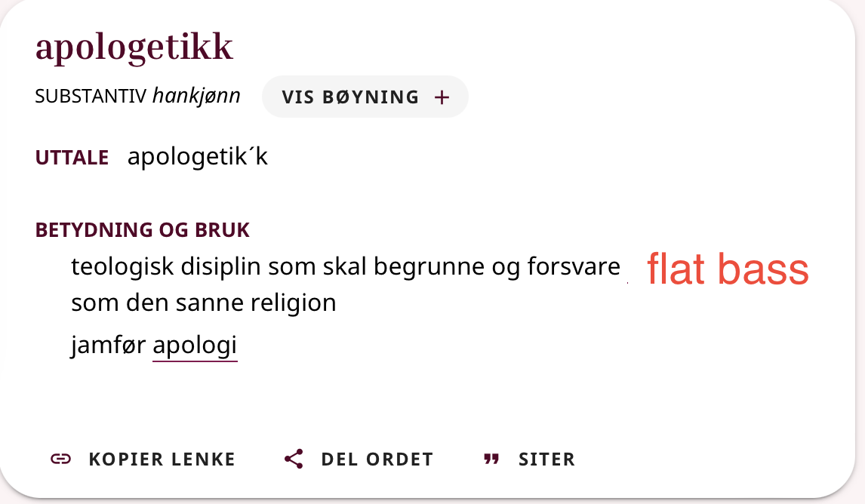Click the chain-link icon beside Kopier lenke
Image resolution: width=865 pixels, height=504 pixels.
[60, 459]
